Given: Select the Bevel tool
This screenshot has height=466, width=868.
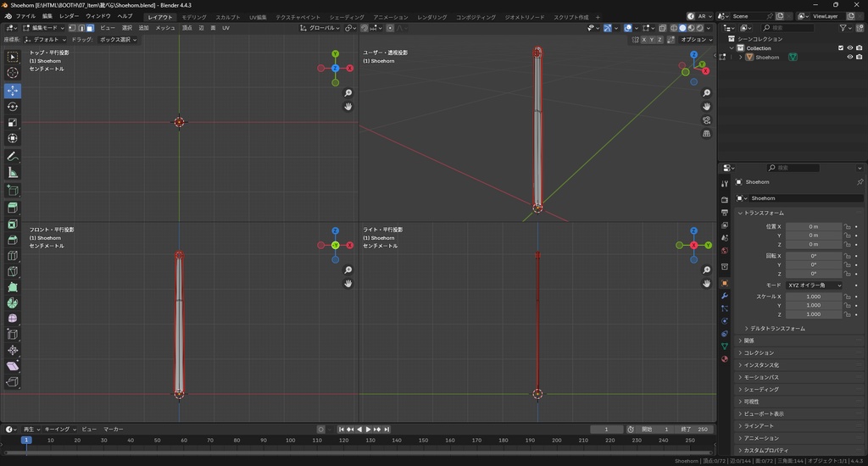Looking at the screenshot, I should click(x=12, y=240).
